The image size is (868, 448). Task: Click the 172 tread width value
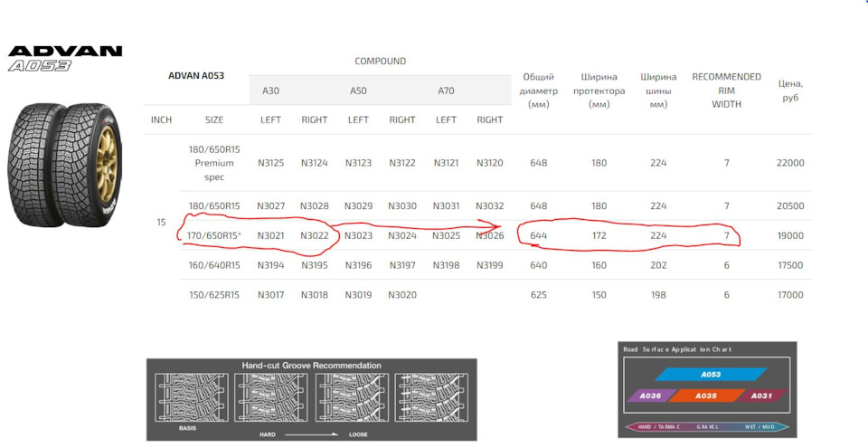pyautogui.click(x=599, y=235)
